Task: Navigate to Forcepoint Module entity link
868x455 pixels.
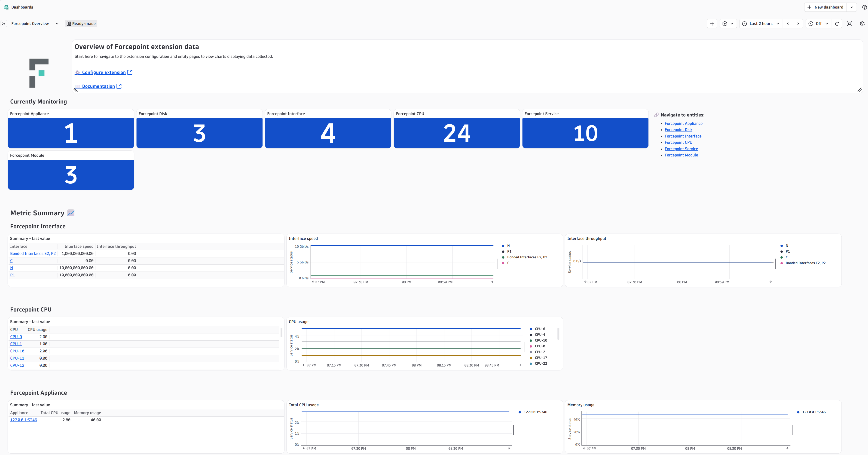Action: pyautogui.click(x=681, y=155)
